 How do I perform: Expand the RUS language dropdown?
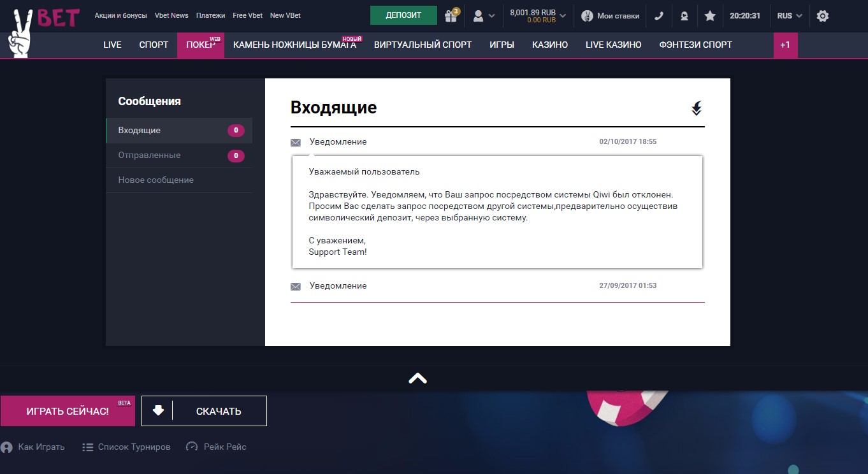coord(788,15)
